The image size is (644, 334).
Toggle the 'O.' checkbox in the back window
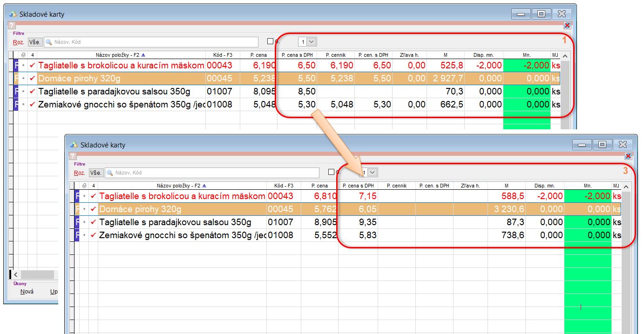[x=270, y=41]
